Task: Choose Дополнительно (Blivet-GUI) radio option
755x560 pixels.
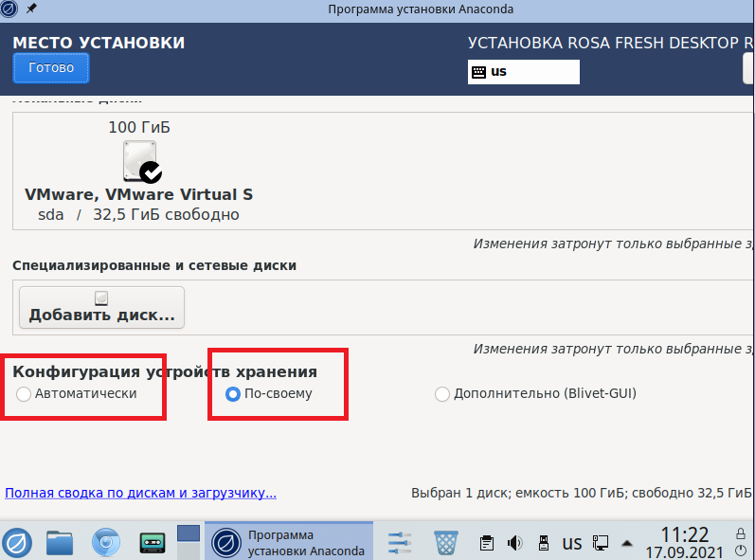Action: (442, 394)
